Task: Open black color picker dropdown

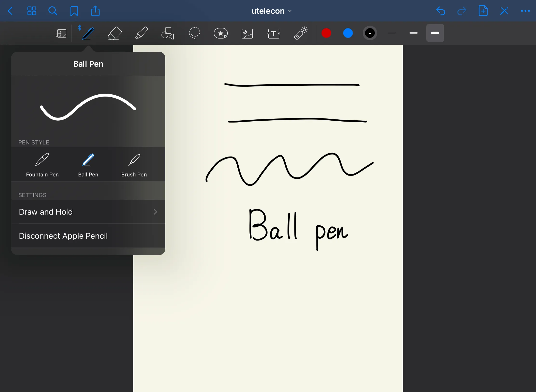Action: pos(370,33)
